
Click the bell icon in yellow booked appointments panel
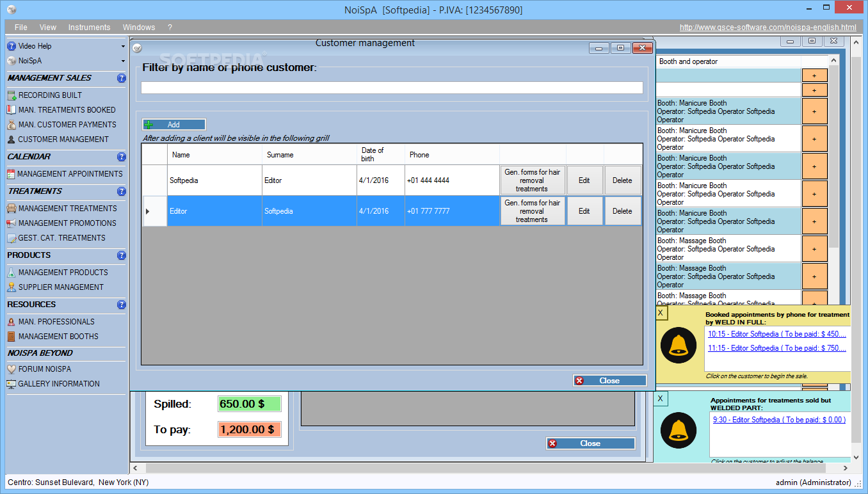(x=679, y=346)
